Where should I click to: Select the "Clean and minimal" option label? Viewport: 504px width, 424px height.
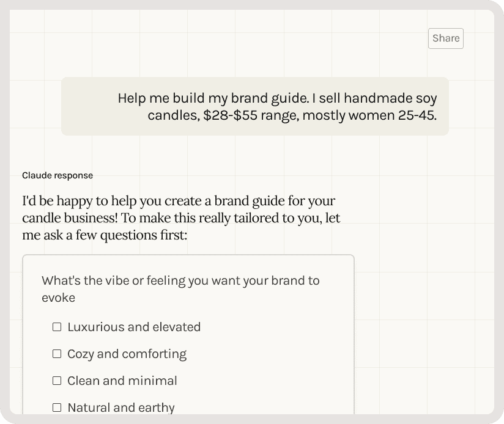(x=122, y=381)
